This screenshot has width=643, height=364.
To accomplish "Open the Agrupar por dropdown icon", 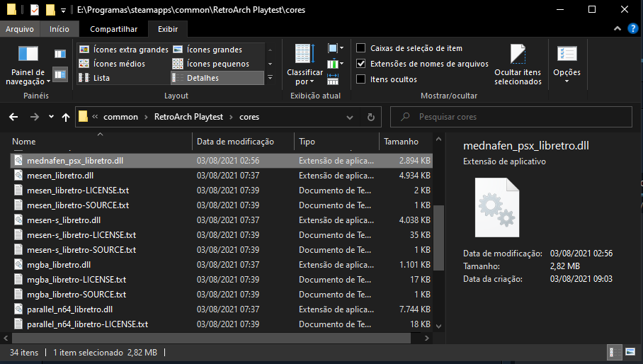I will 336,48.
